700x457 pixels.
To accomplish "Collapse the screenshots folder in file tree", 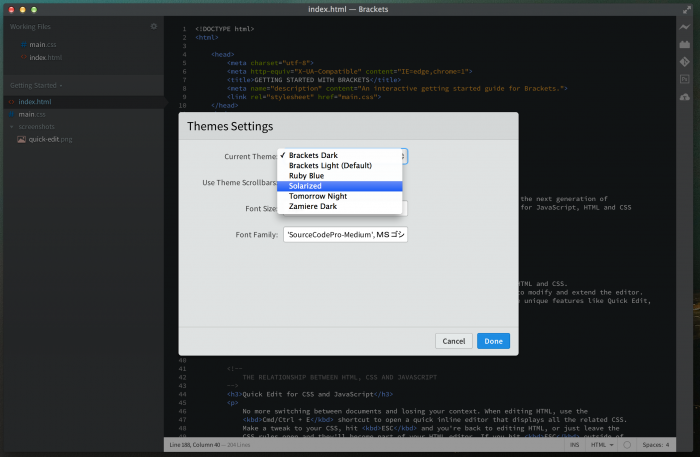I will [11, 127].
